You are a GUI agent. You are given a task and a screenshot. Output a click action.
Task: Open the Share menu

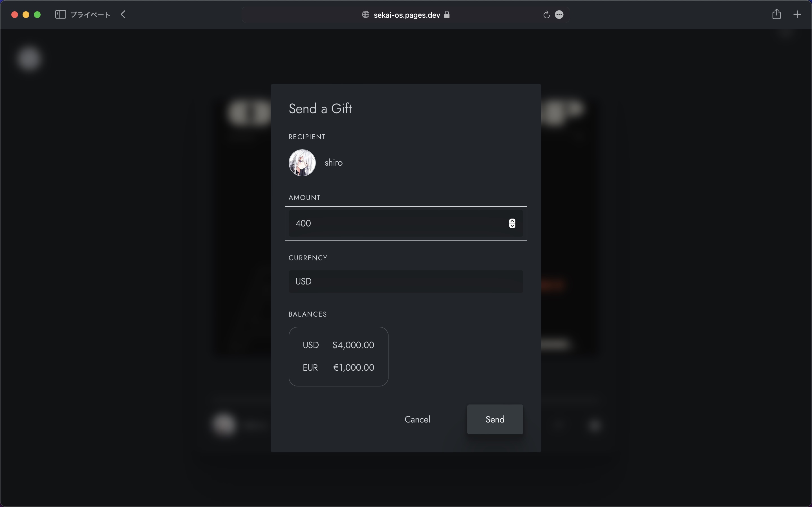click(x=776, y=14)
